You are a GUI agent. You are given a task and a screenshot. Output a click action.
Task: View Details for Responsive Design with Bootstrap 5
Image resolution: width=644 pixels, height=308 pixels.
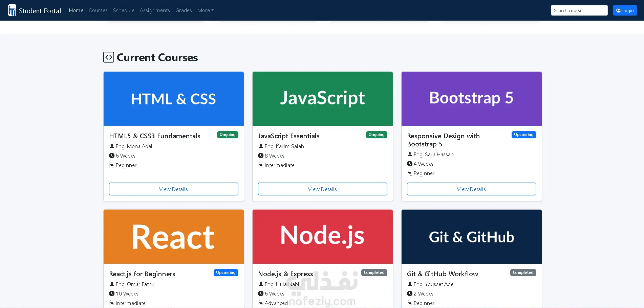coord(472,189)
